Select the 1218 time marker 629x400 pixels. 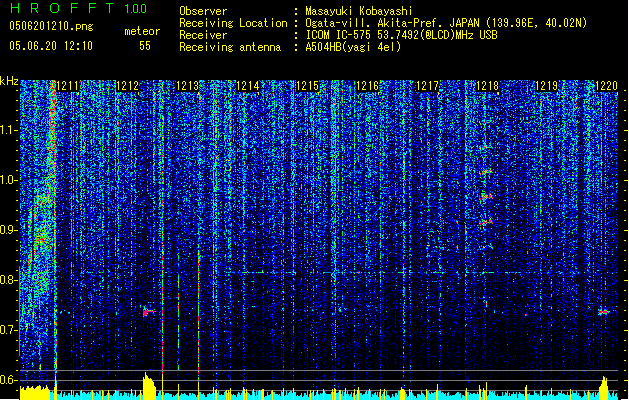click(487, 86)
